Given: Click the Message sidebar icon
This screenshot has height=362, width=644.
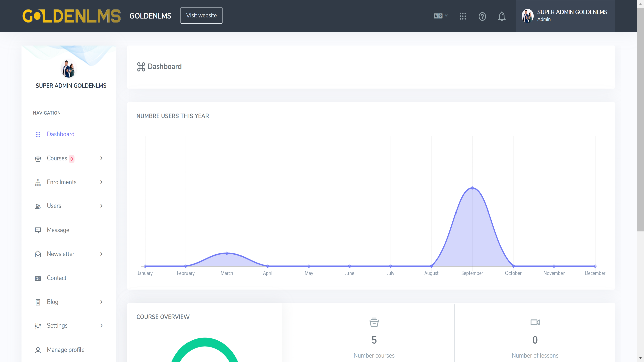Looking at the screenshot, I should pos(38,230).
